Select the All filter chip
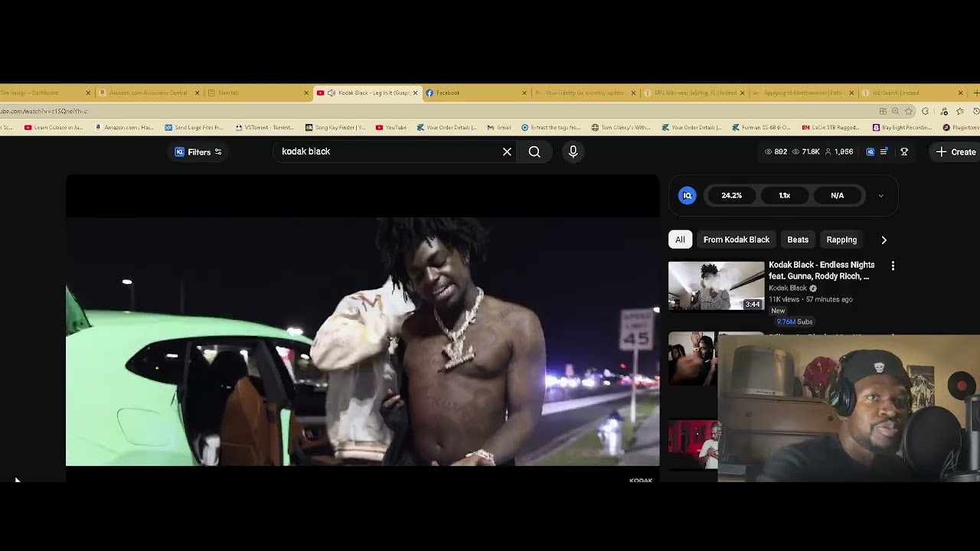This screenshot has width=980, height=551. tap(680, 240)
